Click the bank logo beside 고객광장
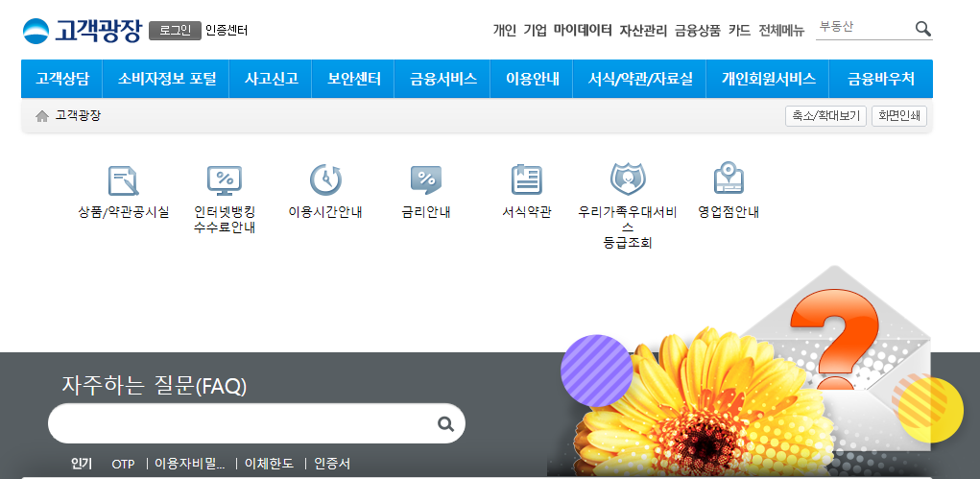The image size is (980, 479). [36, 31]
